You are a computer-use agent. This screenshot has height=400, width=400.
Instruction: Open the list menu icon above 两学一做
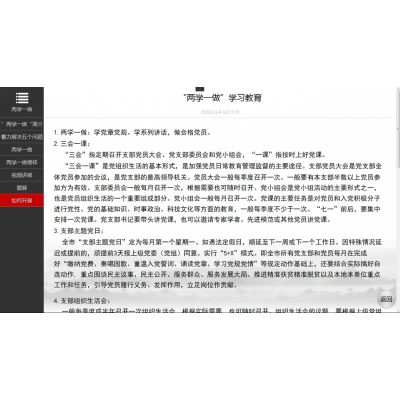[x=22, y=98]
